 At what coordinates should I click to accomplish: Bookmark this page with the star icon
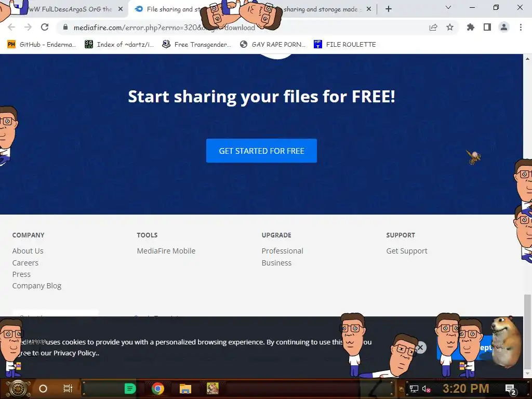coord(450,27)
